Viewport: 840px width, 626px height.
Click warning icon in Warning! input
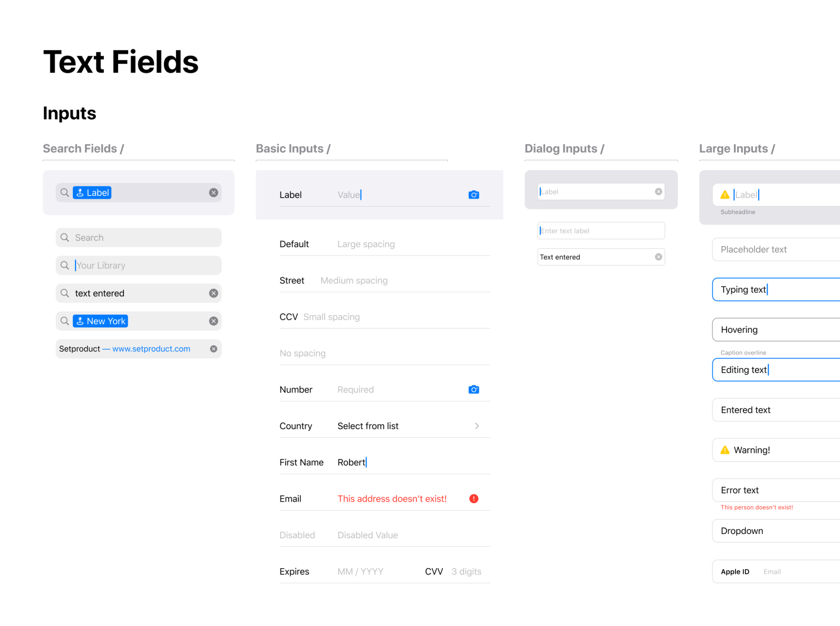tap(725, 450)
